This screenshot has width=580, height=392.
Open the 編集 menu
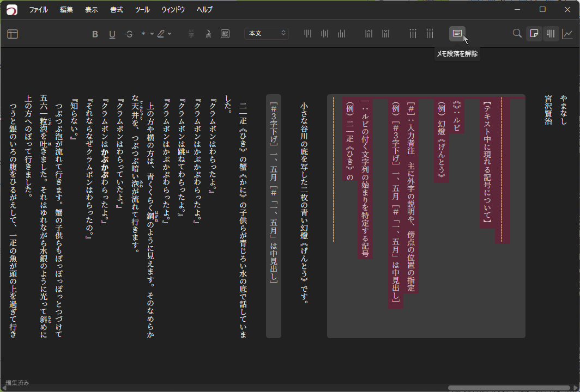tap(67, 10)
